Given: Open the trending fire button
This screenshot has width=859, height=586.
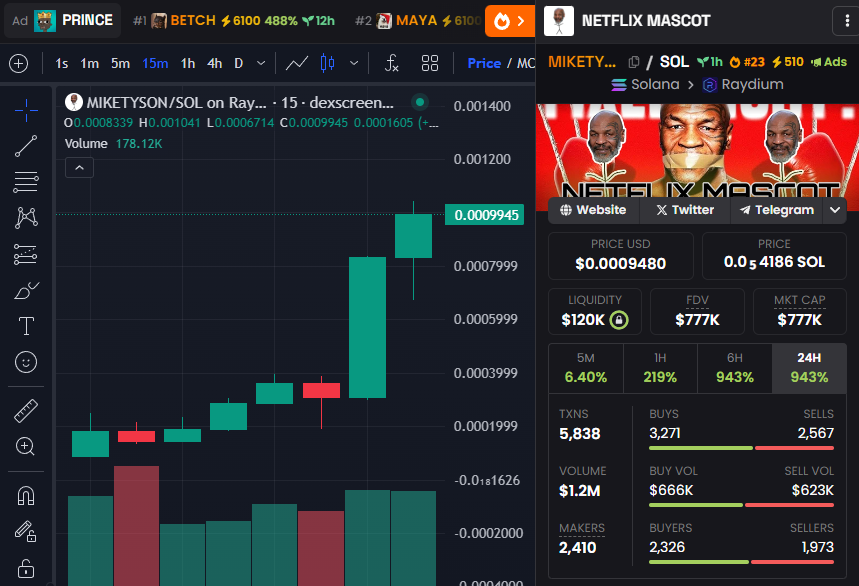Looking at the screenshot, I should [x=509, y=21].
